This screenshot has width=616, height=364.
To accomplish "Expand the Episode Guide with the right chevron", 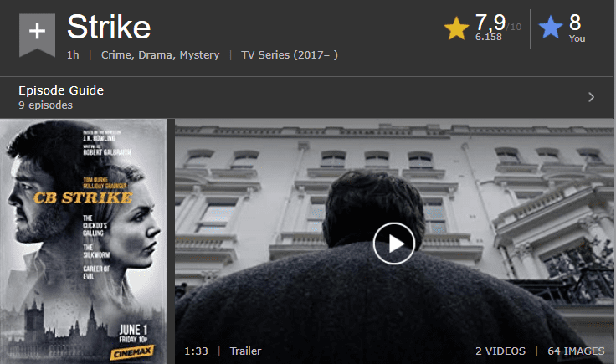I will (591, 97).
